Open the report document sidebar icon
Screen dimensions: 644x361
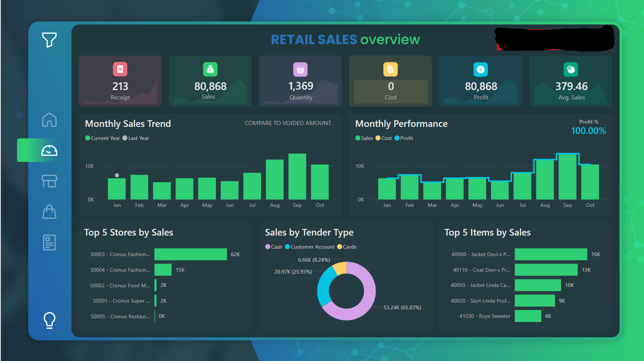(x=49, y=243)
